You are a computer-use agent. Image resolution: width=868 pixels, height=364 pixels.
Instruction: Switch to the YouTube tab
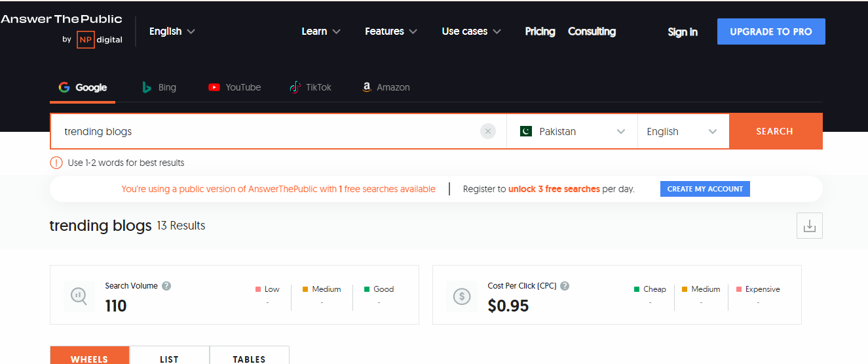tap(235, 87)
